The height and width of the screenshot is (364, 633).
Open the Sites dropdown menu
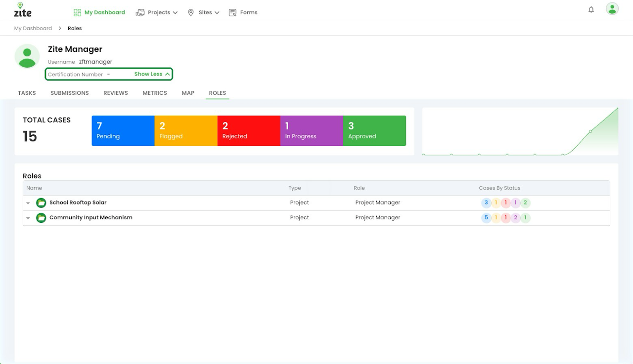[x=203, y=12]
